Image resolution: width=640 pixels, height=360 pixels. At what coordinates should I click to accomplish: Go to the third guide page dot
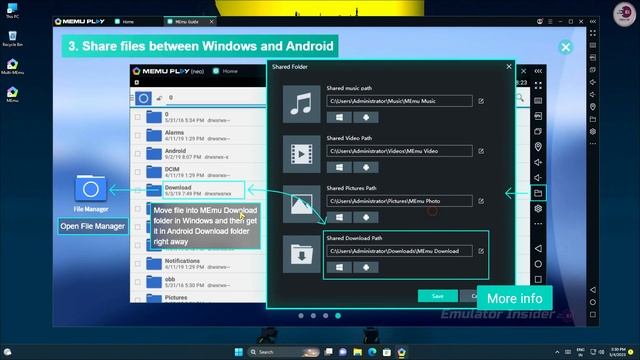(x=325, y=316)
